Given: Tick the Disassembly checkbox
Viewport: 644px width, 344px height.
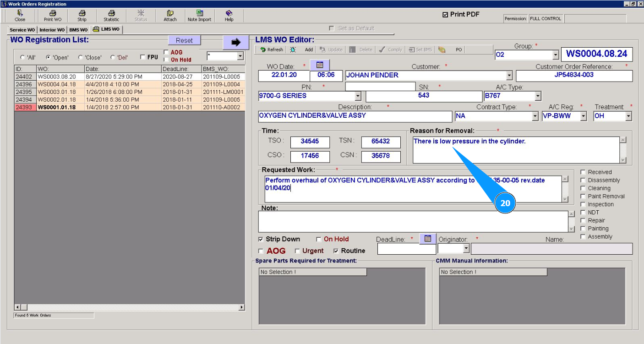Looking at the screenshot, I should click(x=583, y=180).
